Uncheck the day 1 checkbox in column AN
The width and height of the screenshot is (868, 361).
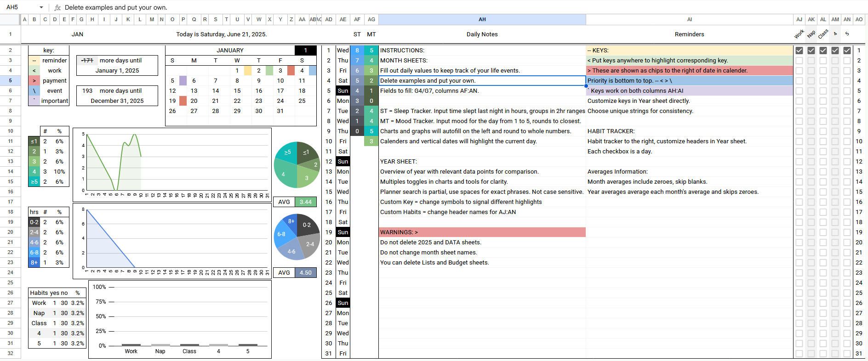(847, 51)
